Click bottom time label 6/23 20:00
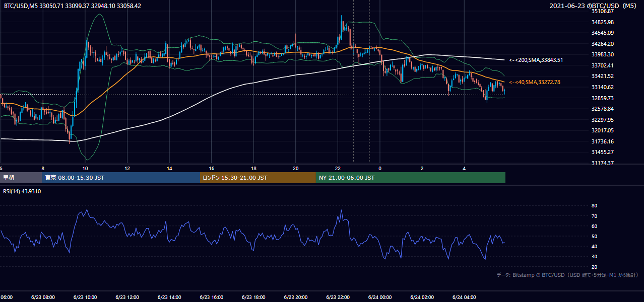644x302 pixels. pos(295,297)
